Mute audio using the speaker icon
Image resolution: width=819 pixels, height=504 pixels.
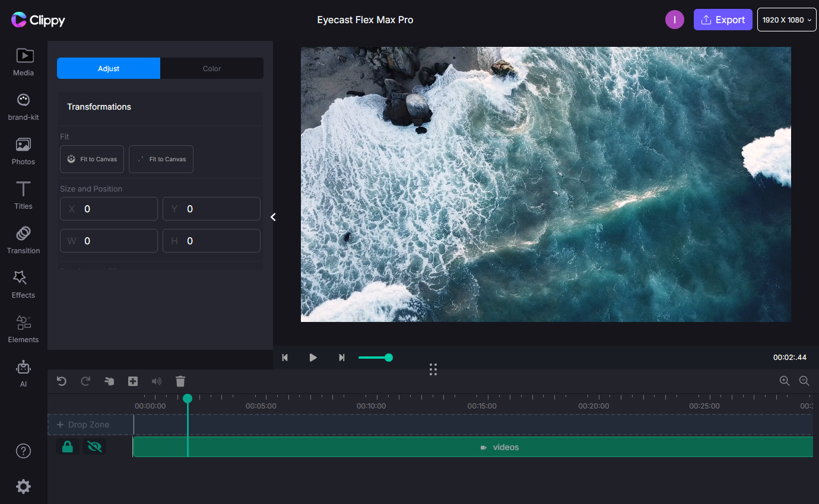(157, 381)
